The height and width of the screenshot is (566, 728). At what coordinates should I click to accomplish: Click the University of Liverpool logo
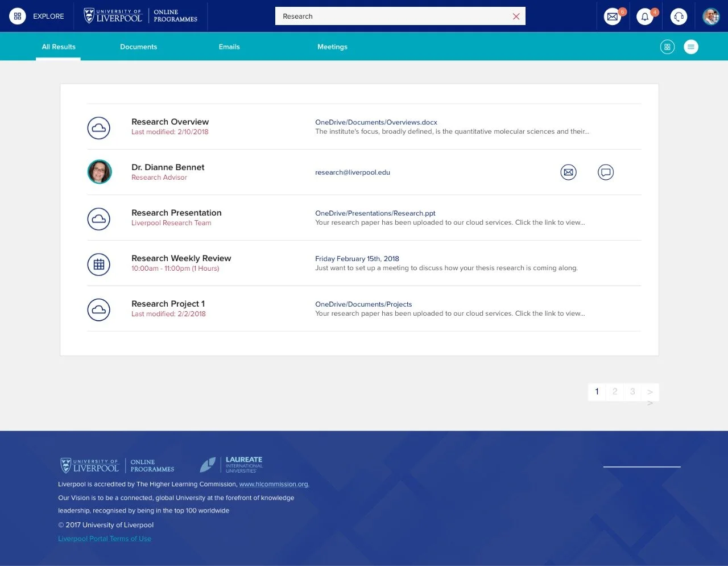(x=113, y=16)
